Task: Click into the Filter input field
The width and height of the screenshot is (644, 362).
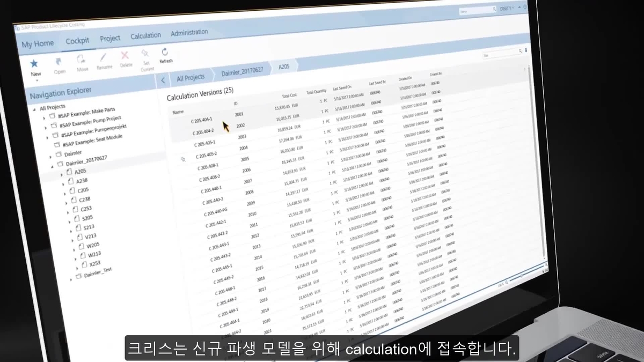Action: click(499, 54)
